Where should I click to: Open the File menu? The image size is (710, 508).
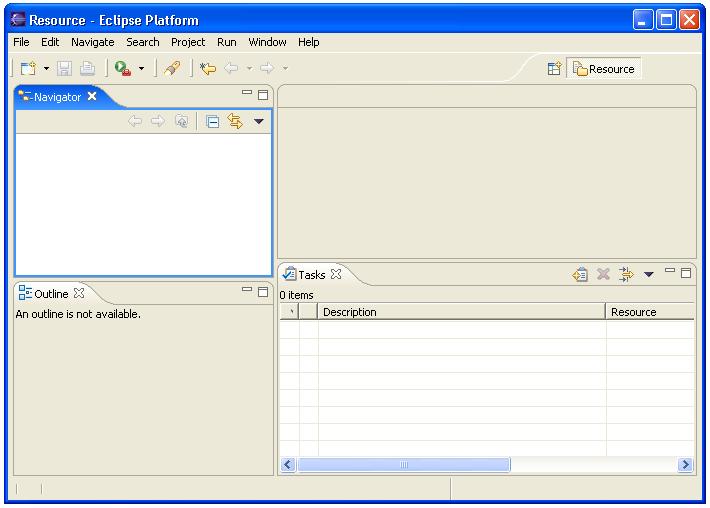(21, 42)
